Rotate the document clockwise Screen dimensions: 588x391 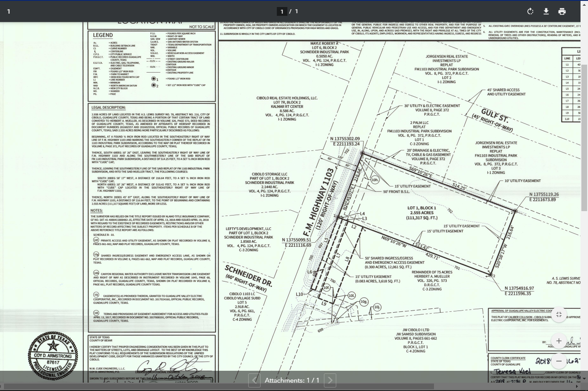[530, 11]
